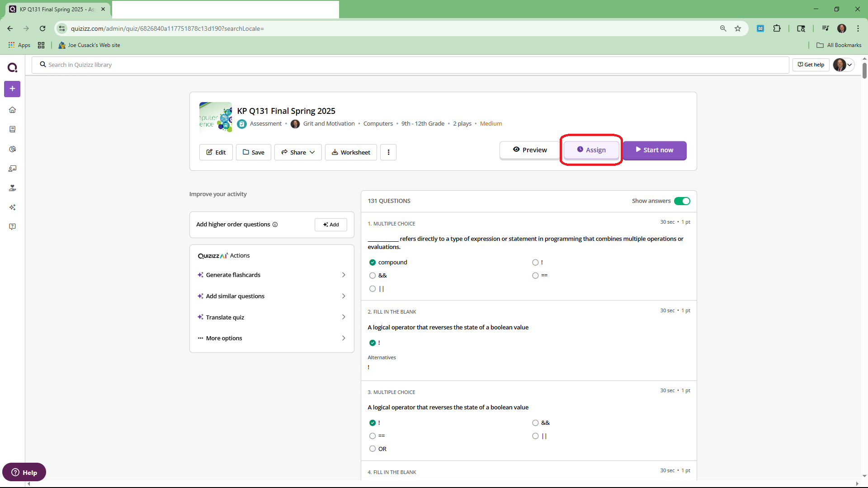This screenshot has width=868, height=488.
Task: Open the Library icon in left sidebar
Action: [12, 129]
